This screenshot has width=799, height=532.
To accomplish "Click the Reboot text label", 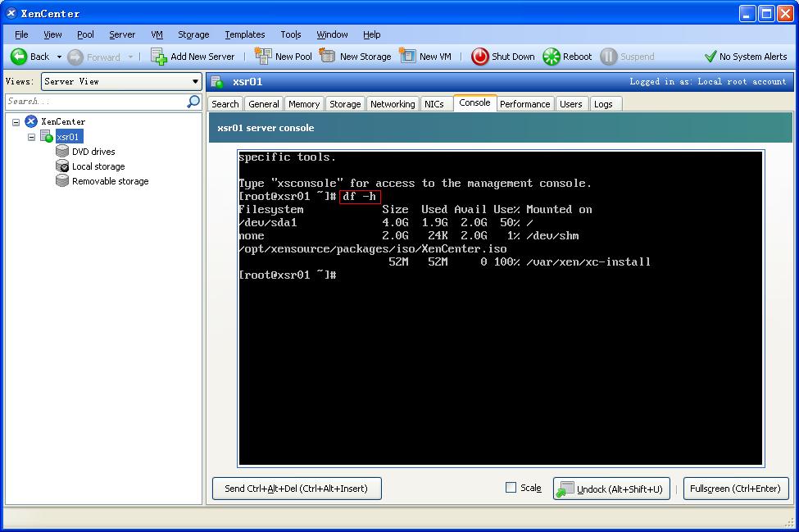I will (578, 57).
